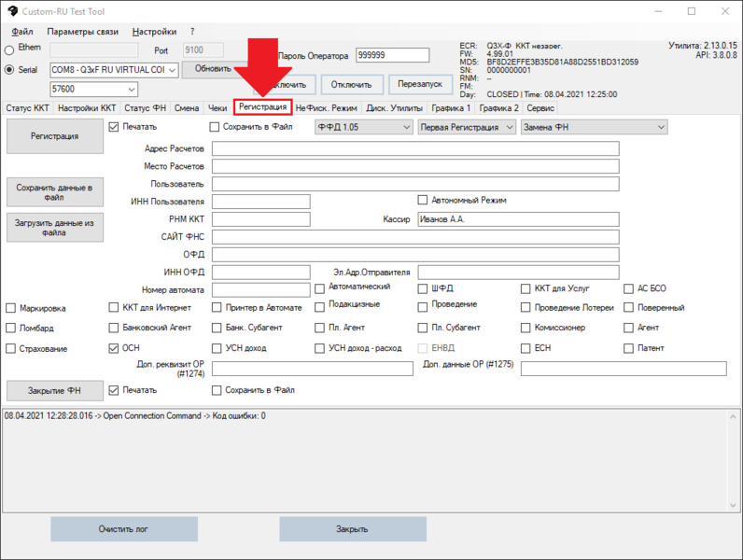Open the Параметры связи menu

[x=82, y=32]
